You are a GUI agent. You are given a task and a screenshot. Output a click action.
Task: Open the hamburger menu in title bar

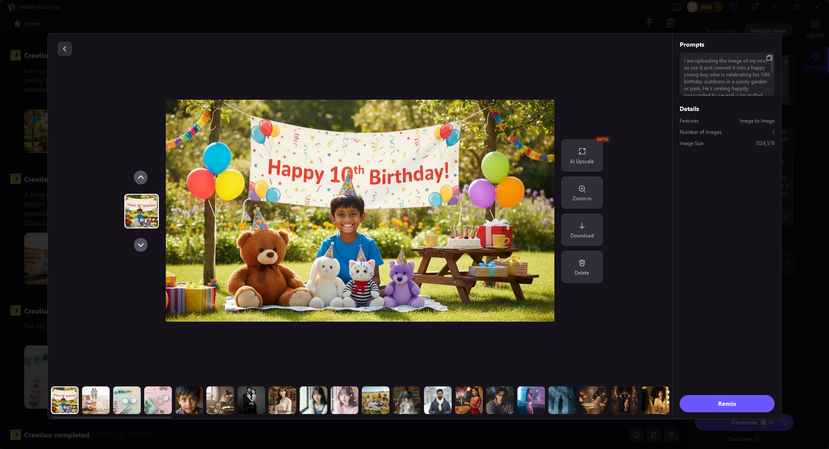point(754,7)
